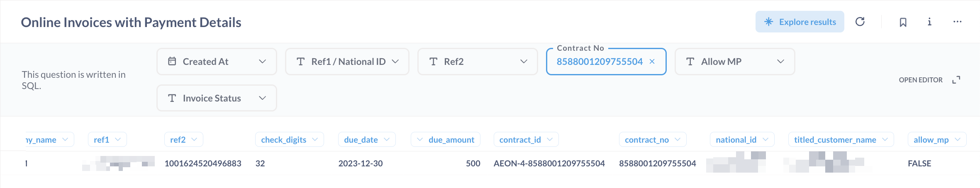Screen dimensions: 980x188
Task: Clear the Contract No filter value
Action: (x=652, y=62)
